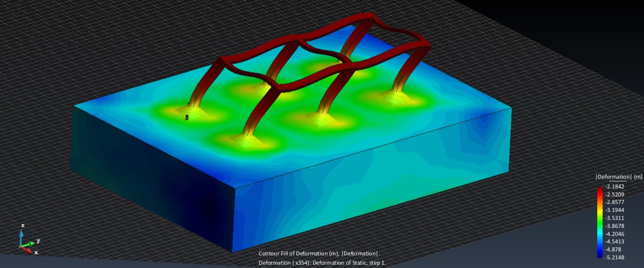
Task: Select the -5.2148 legend value
Action: click(x=615, y=257)
